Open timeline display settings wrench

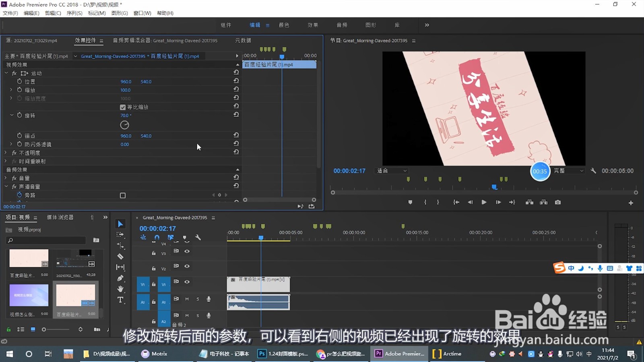point(198,237)
